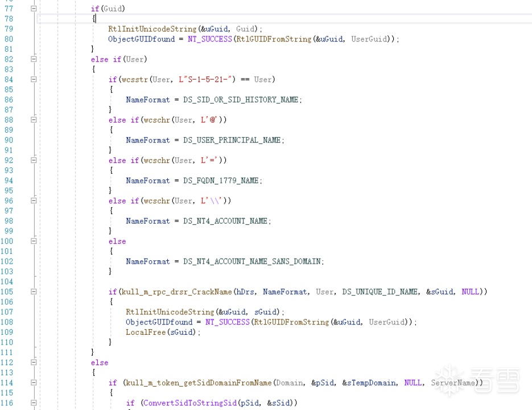Place cursor on DS_NT4_ACCOUNT_NAME on line 98

pos(225,221)
